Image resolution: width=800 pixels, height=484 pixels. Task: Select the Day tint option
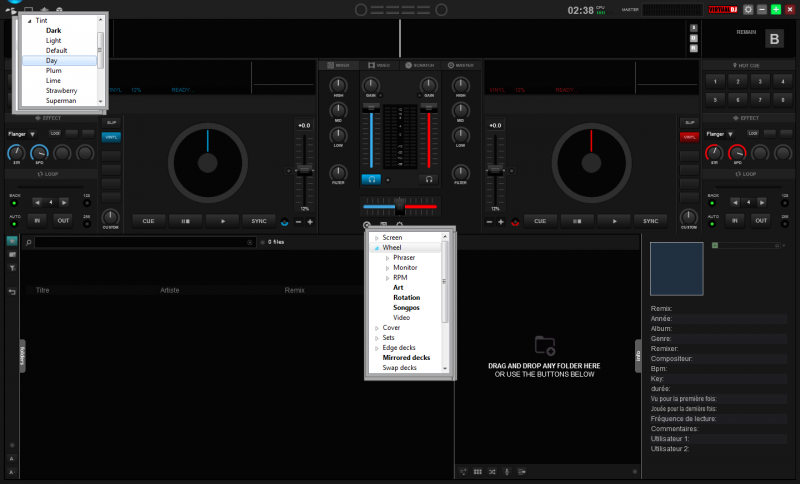pos(52,61)
